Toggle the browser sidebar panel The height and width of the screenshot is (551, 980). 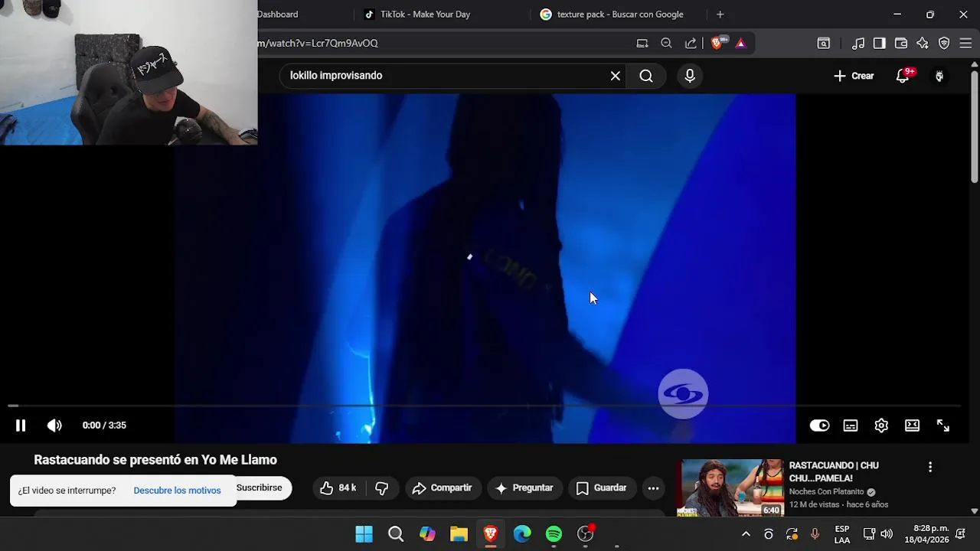[x=880, y=44]
